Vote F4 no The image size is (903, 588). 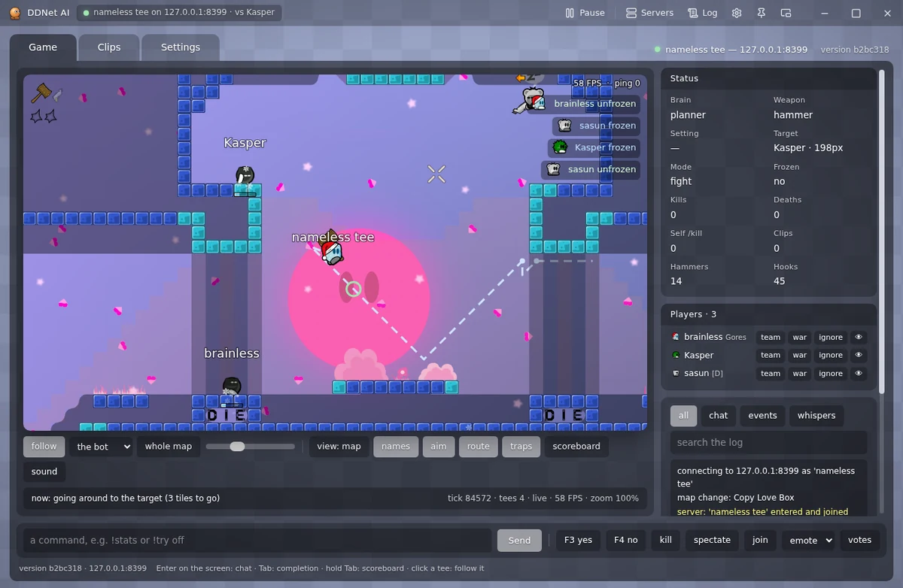(625, 540)
